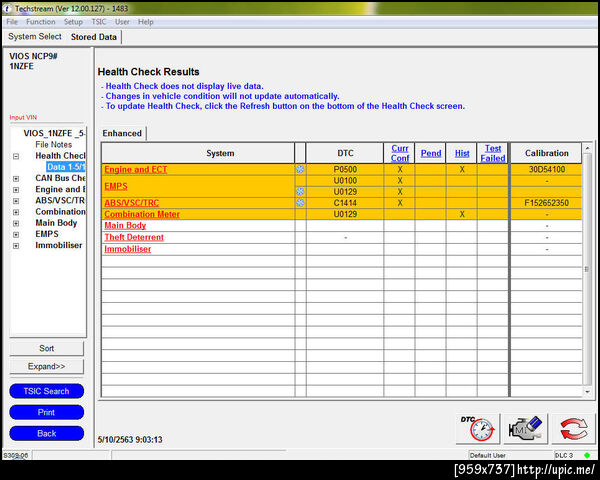Click the Calibration column header
Image resolution: width=600 pixels, height=480 pixels.
(x=546, y=153)
